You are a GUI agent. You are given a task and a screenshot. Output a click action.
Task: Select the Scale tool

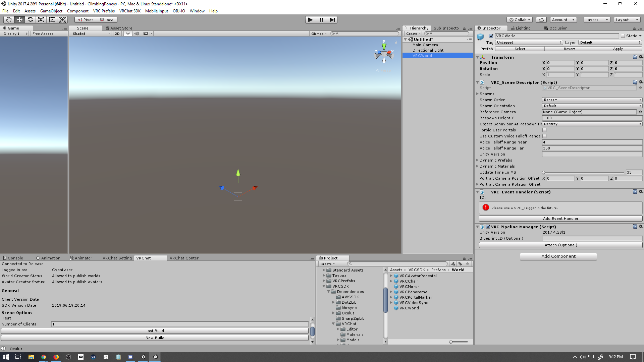click(41, 20)
